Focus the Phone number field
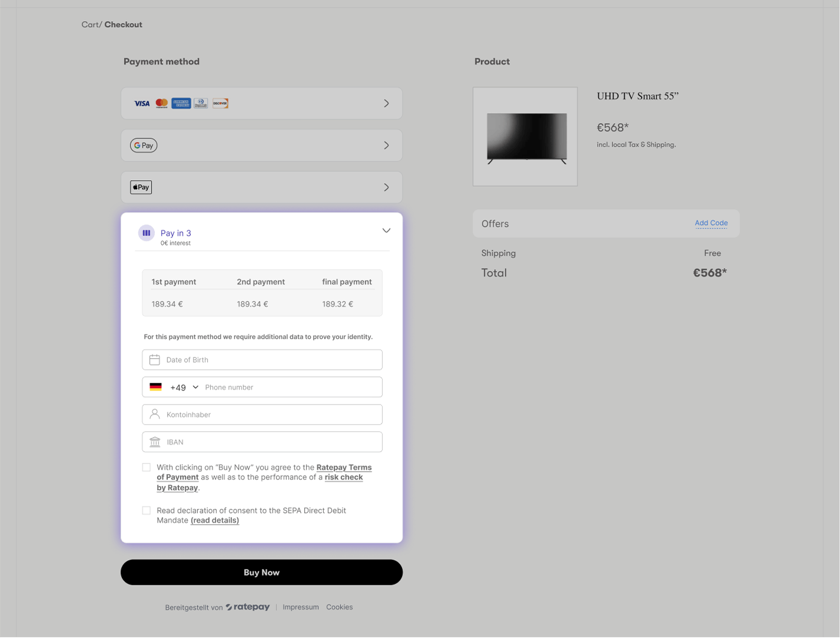The height and width of the screenshot is (642, 840). click(x=292, y=388)
